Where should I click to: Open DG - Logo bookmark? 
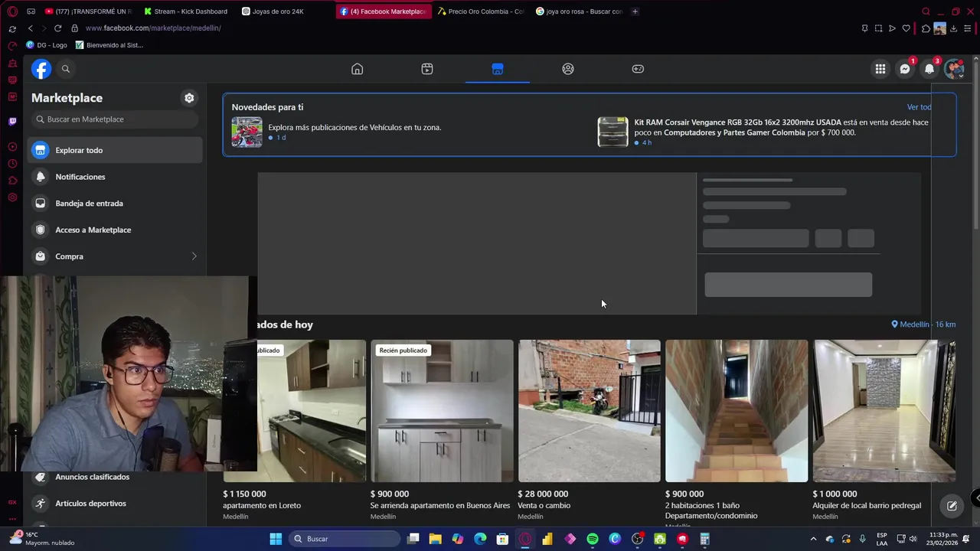pyautogui.click(x=47, y=45)
